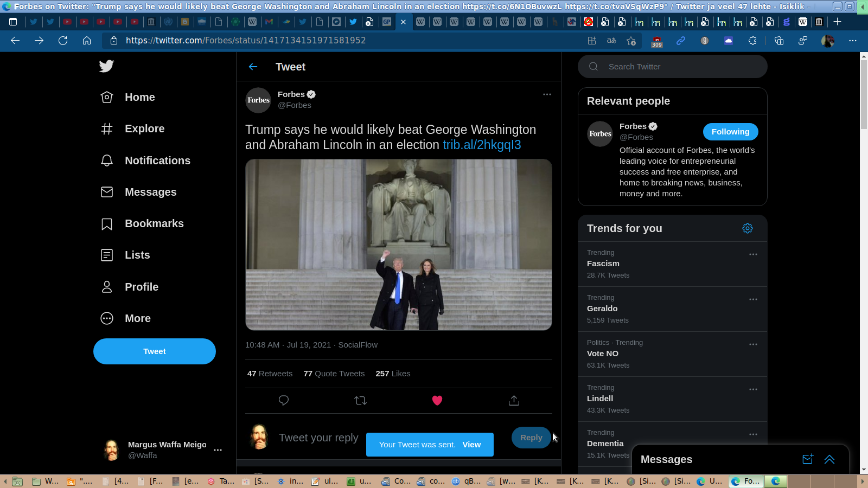Click the new message icon in Messages drawer
The width and height of the screenshot is (868, 488).
[x=808, y=459]
